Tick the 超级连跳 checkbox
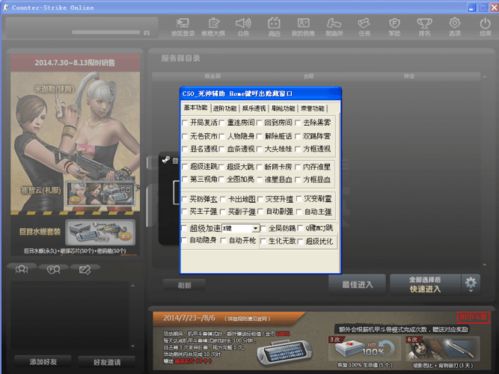Screen dimensions: 499x374 click(185, 166)
